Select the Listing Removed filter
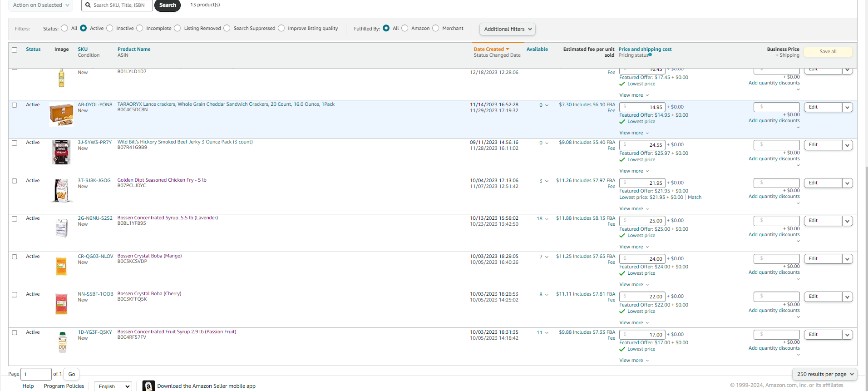 (178, 28)
